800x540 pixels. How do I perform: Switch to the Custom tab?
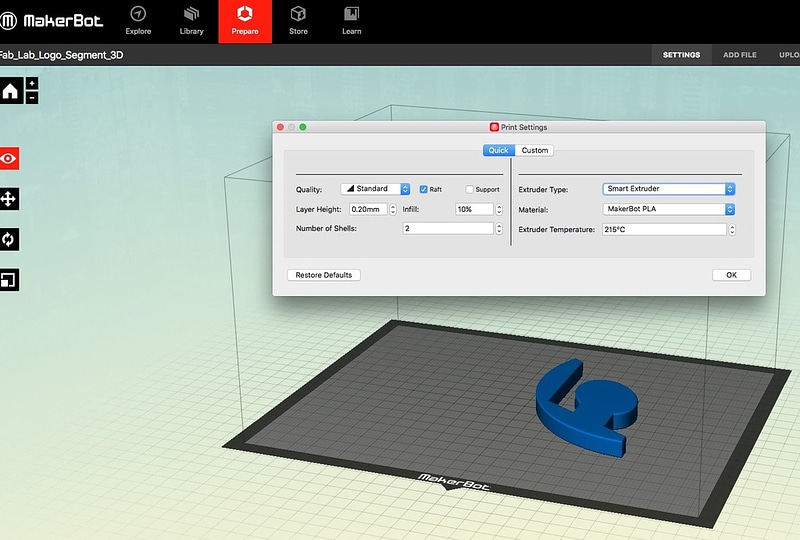(x=534, y=150)
